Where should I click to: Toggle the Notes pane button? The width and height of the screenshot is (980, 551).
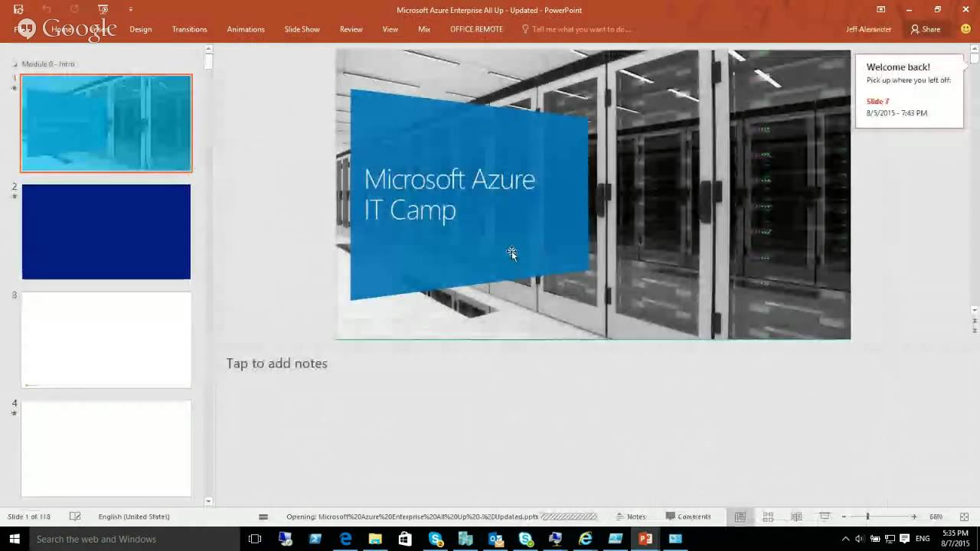pyautogui.click(x=631, y=517)
